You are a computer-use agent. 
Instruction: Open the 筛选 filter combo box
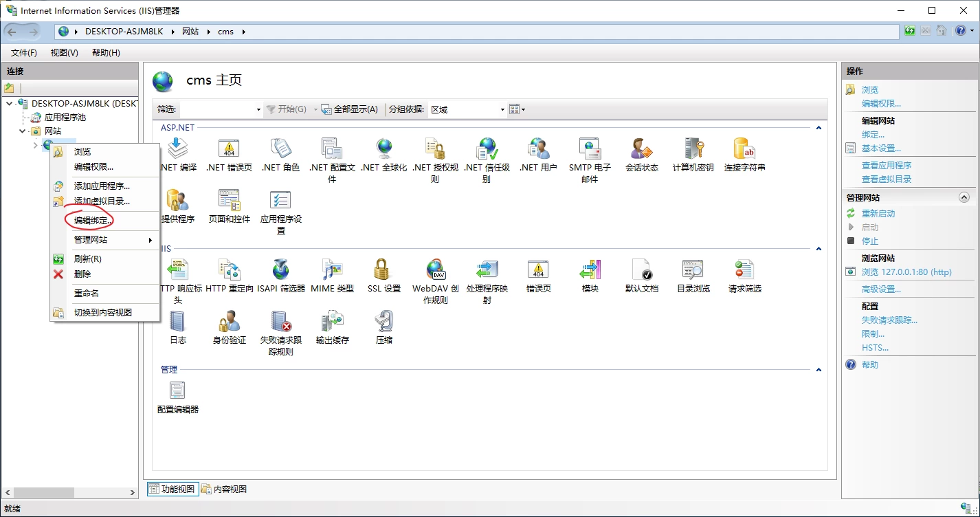(221, 109)
